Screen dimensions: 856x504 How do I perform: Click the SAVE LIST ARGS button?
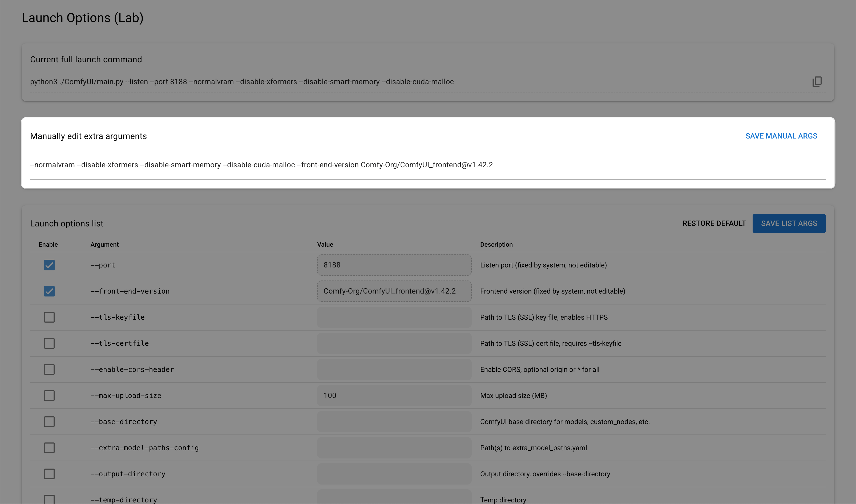point(789,223)
